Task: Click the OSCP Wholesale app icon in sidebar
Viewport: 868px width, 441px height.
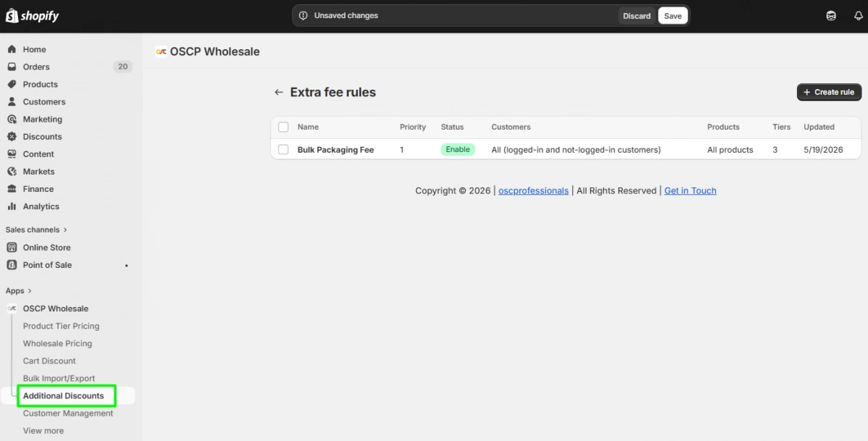Action: [x=12, y=308]
